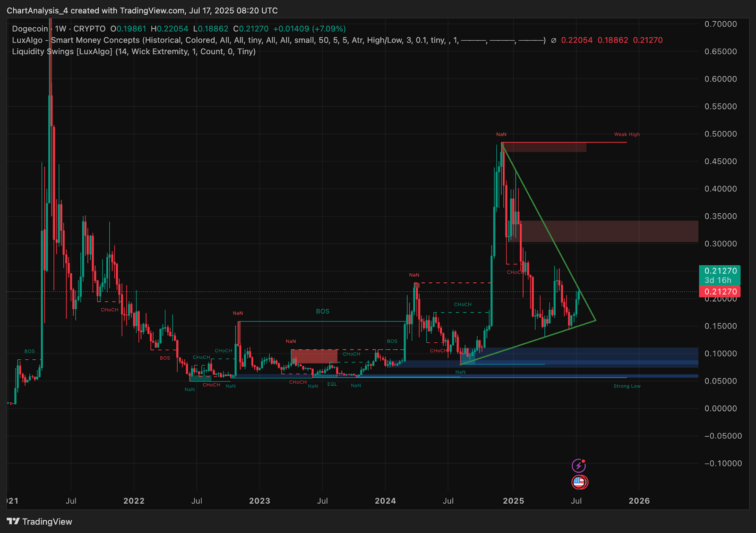
Task: Click the Dogecoin 1W CRYPTO symbol title
Action: 59,29
